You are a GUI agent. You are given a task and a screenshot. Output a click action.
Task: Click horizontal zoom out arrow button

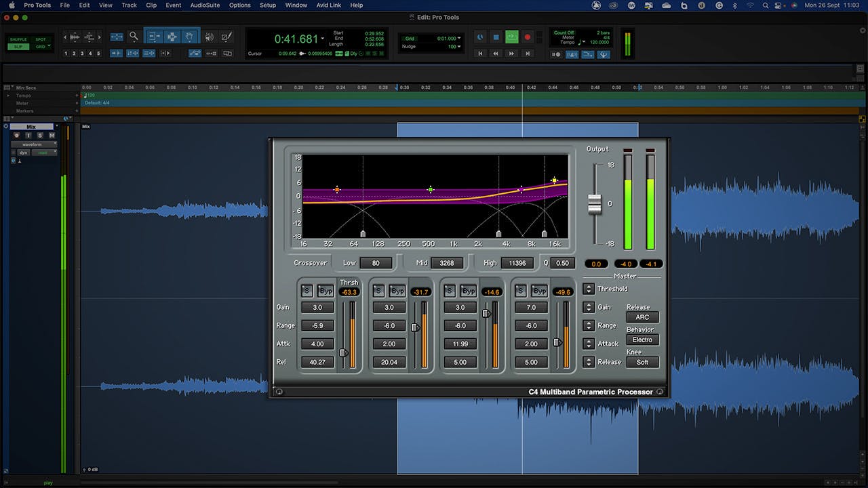[65, 37]
